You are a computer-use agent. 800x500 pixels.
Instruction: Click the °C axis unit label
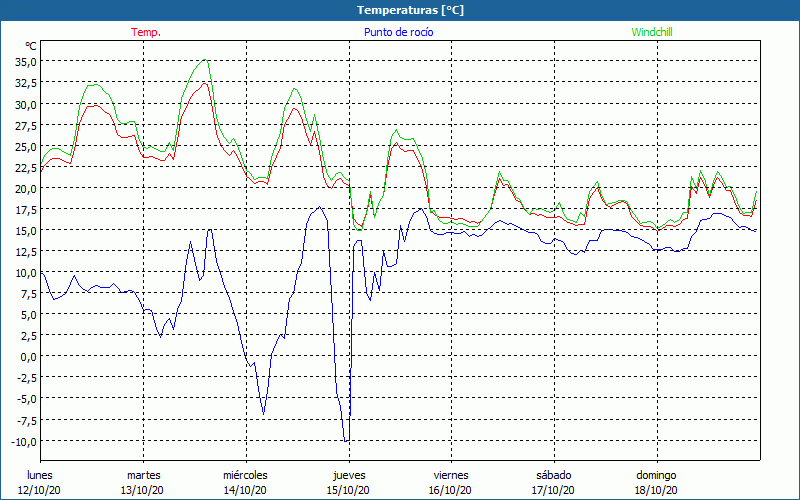[x=31, y=46]
